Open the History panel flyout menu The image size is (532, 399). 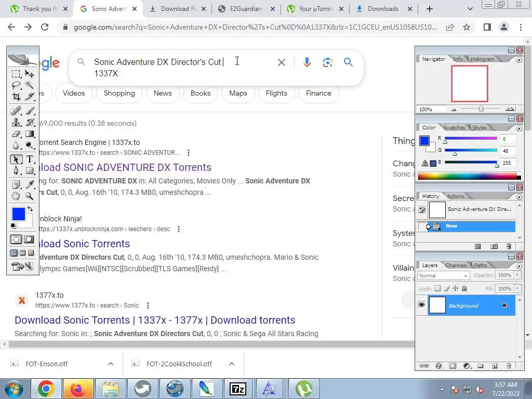click(x=519, y=197)
